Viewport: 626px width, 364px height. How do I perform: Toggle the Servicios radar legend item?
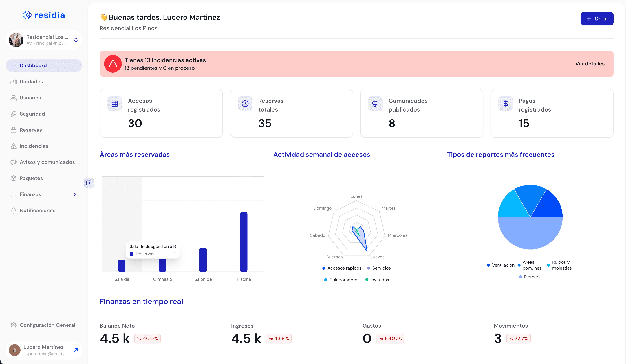pyautogui.click(x=379, y=268)
